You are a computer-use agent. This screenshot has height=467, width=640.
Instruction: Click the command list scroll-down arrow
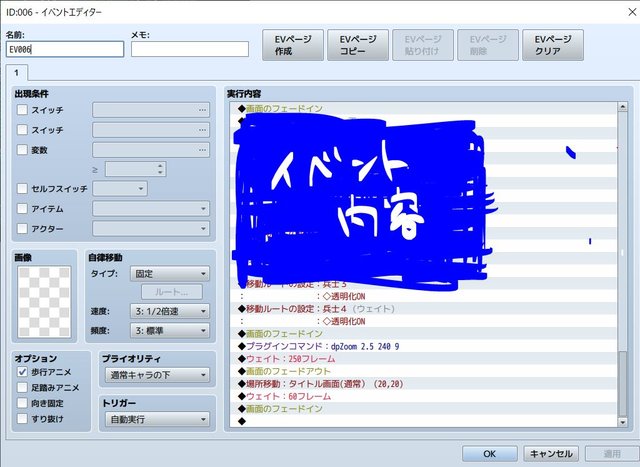(x=622, y=422)
